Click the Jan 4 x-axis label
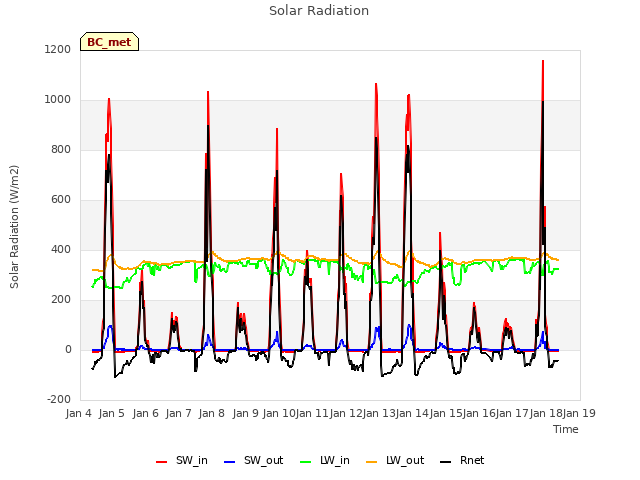Image resolution: width=640 pixels, height=480 pixels. click(78, 413)
